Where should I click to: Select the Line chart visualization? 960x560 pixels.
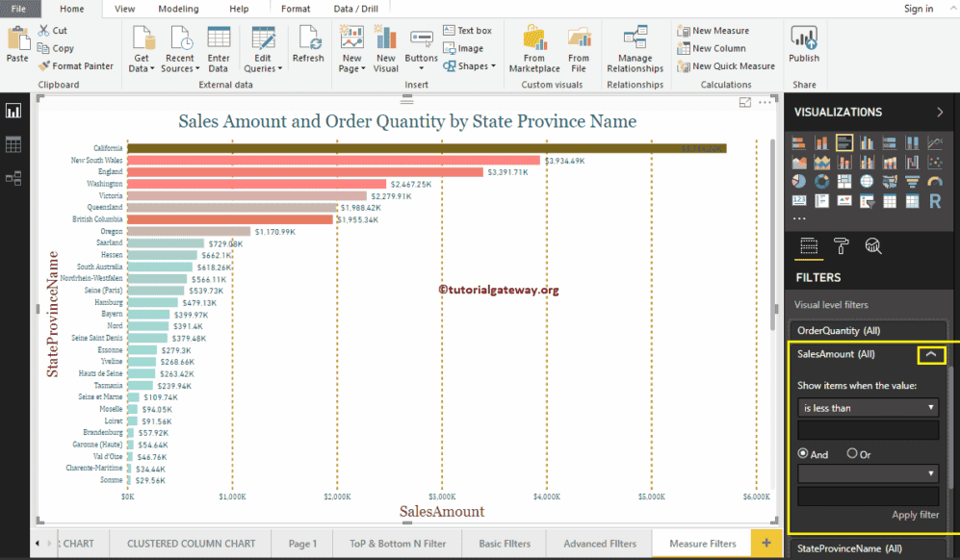click(935, 143)
